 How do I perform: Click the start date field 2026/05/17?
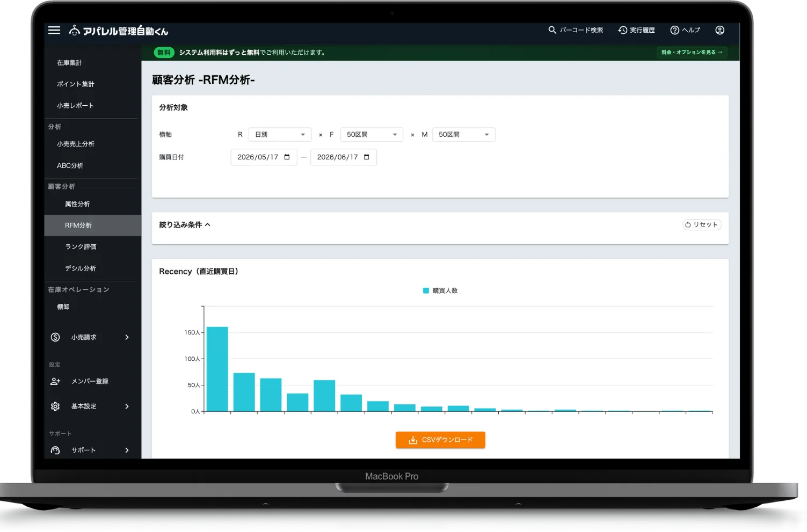pos(264,157)
